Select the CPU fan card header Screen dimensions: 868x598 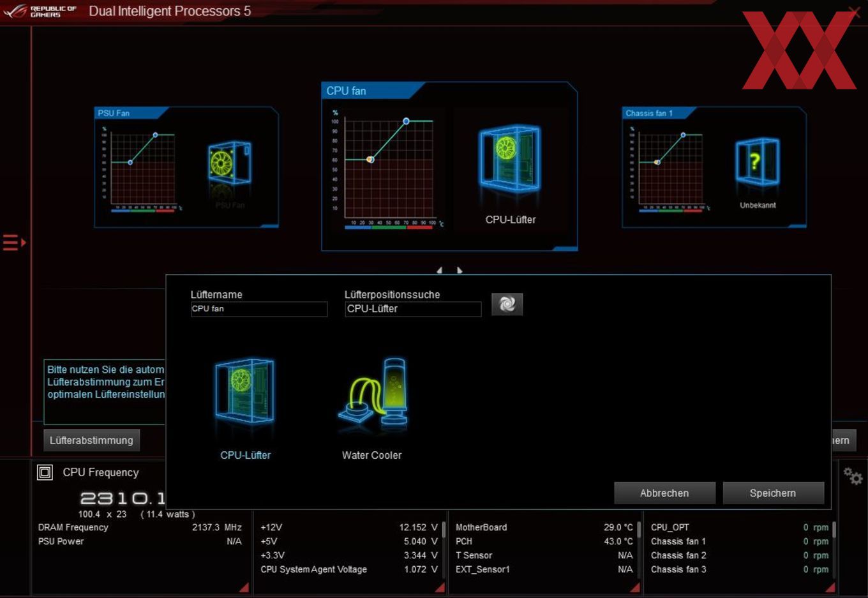point(373,91)
